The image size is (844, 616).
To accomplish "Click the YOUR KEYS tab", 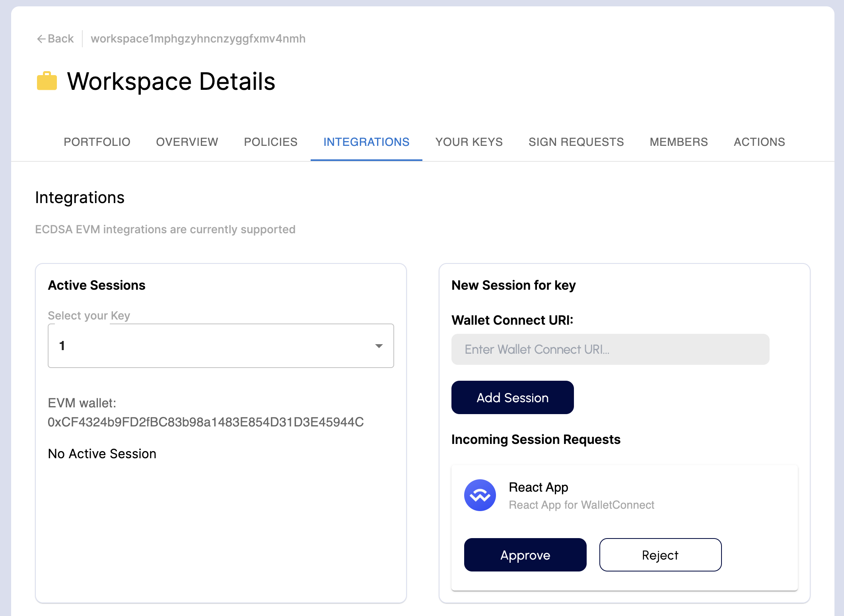I will (x=469, y=141).
